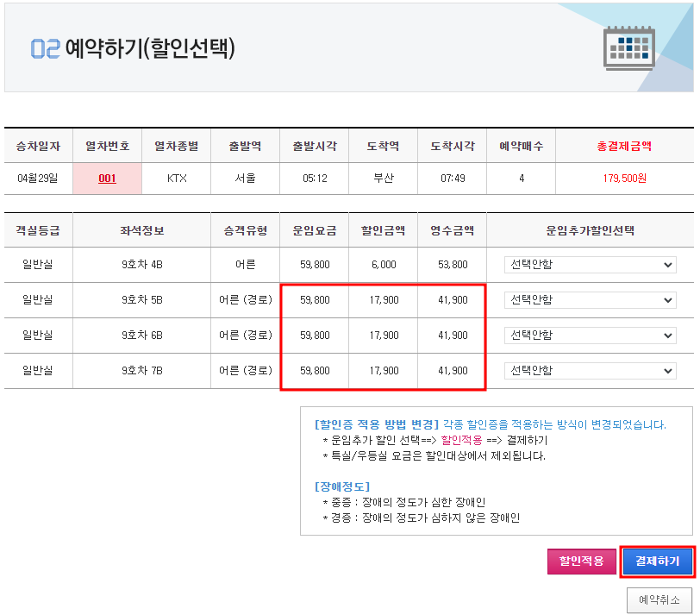The height and width of the screenshot is (615, 700).
Task: Click the 할인적용 button to apply discount
Action: click(x=582, y=561)
